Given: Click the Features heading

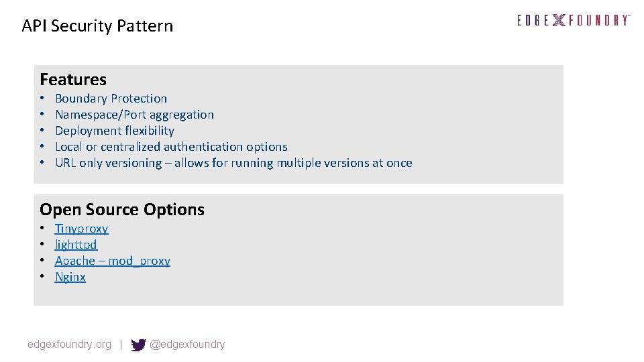Looking at the screenshot, I should (73, 79).
